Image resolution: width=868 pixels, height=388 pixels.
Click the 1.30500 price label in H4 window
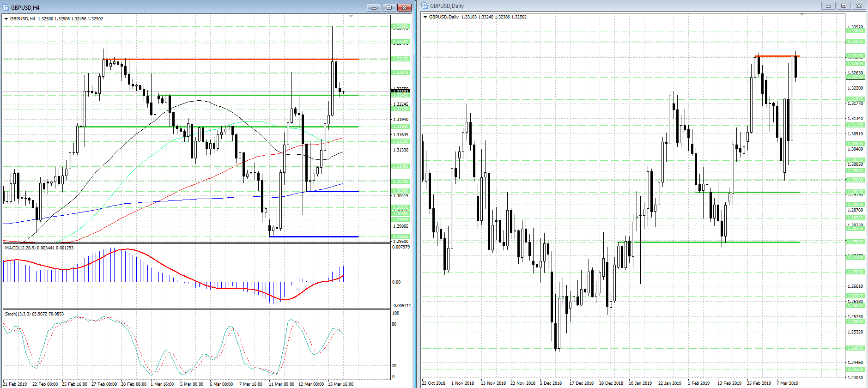click(401, 191)
